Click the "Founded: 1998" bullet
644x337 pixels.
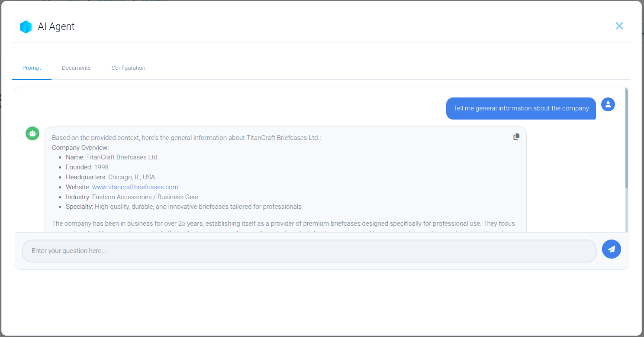pyautogui.click(x=87, y=167)
